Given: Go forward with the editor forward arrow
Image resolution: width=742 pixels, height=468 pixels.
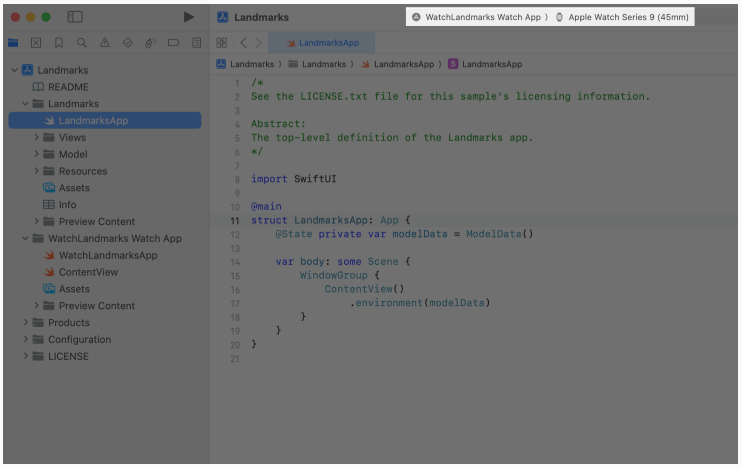Looking at the screenshot, I should click(258, 43).
